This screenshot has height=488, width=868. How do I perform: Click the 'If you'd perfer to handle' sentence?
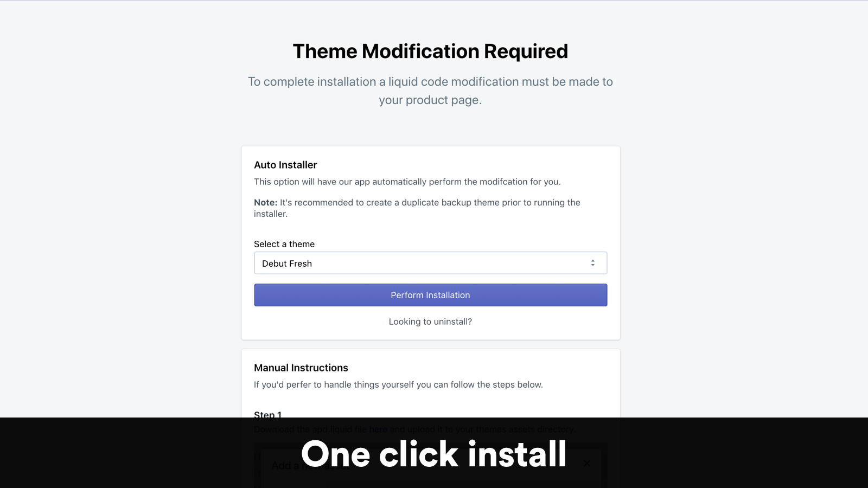pos(398,384)
